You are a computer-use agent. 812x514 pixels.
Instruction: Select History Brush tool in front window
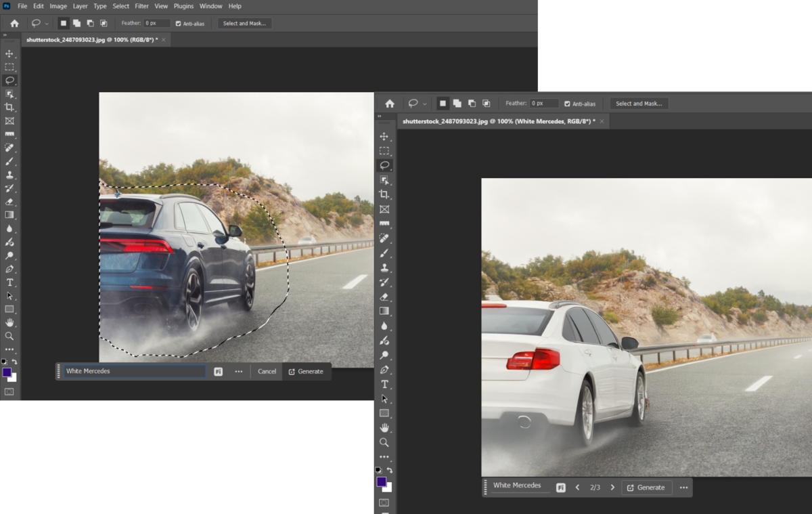point(384,282)
